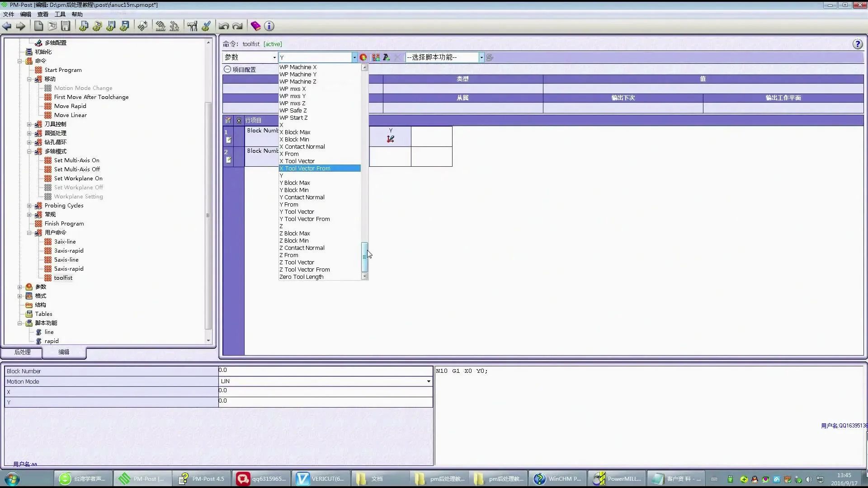Click the hammer tools toolbar icon

[192, 26]
